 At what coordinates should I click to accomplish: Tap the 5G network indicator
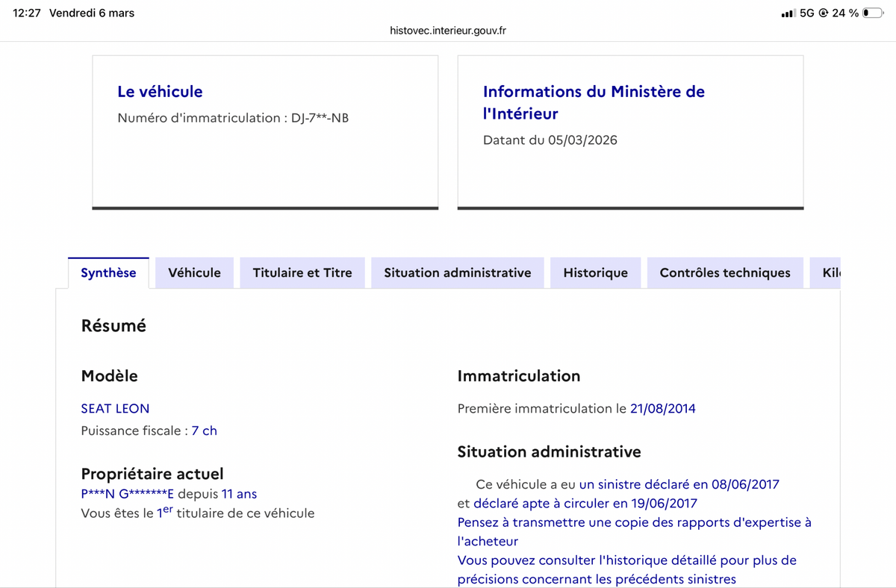click(x=806, y=13)
